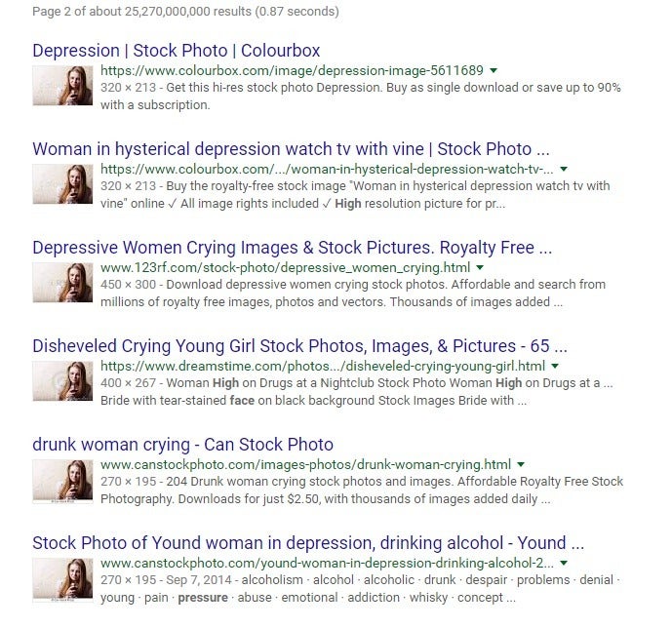672x628 pixels.
Task: Click thumbnail beside 'Woman in hysterical depression' result
Action: tap(62, 184)
